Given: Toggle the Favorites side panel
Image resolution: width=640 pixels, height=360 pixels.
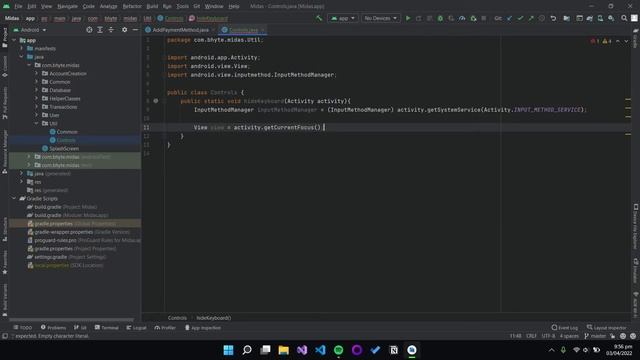Looking at the screenshot, I should pos(4,262).
